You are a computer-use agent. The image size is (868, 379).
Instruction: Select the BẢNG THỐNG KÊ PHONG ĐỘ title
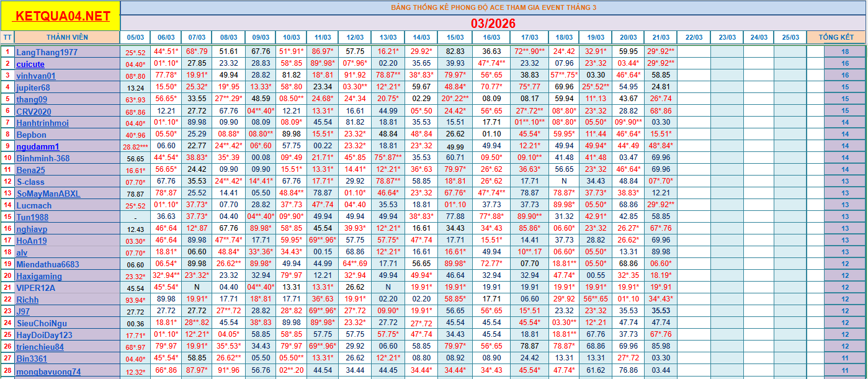493,7
